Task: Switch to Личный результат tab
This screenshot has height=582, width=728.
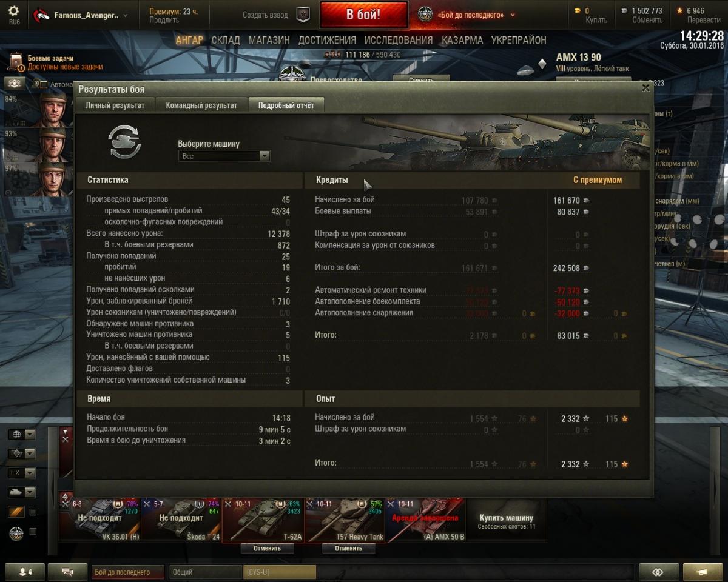Action: (115, 105)
